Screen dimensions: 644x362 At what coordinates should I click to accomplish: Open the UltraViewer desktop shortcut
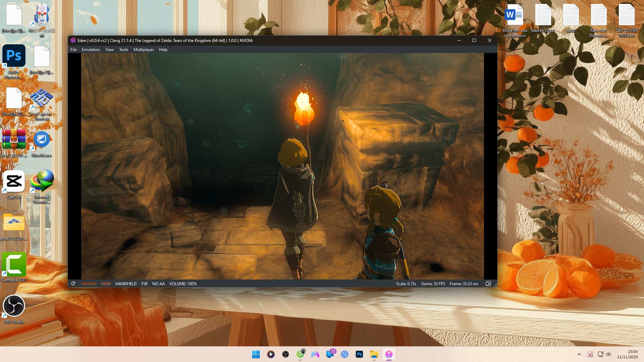click(x=41, y=139)
